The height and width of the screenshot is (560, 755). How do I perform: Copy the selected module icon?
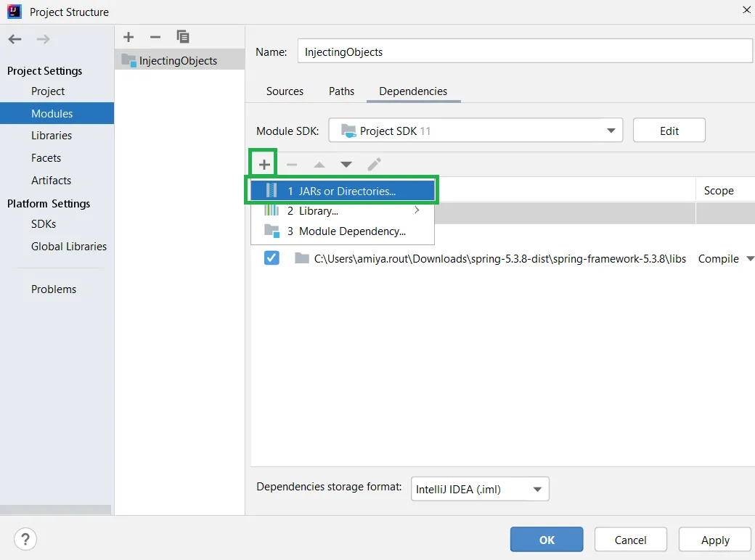click(183, 37)
